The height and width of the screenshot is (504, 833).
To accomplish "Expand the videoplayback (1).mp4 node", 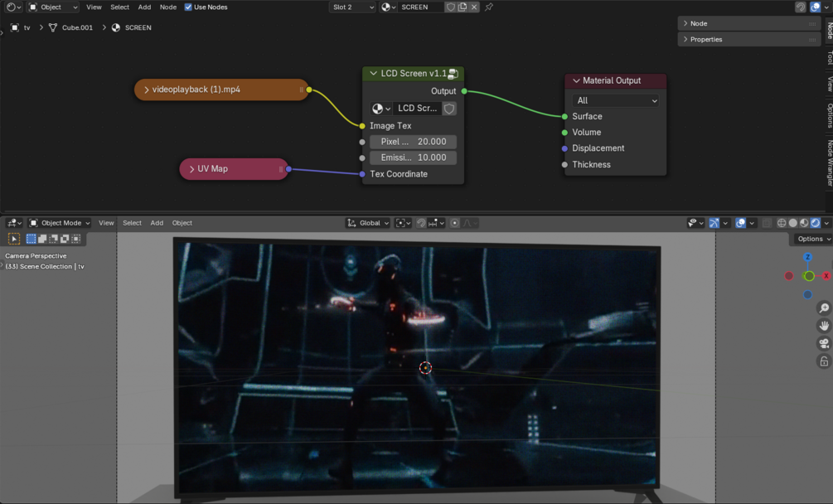I will [x=147, y=90].
